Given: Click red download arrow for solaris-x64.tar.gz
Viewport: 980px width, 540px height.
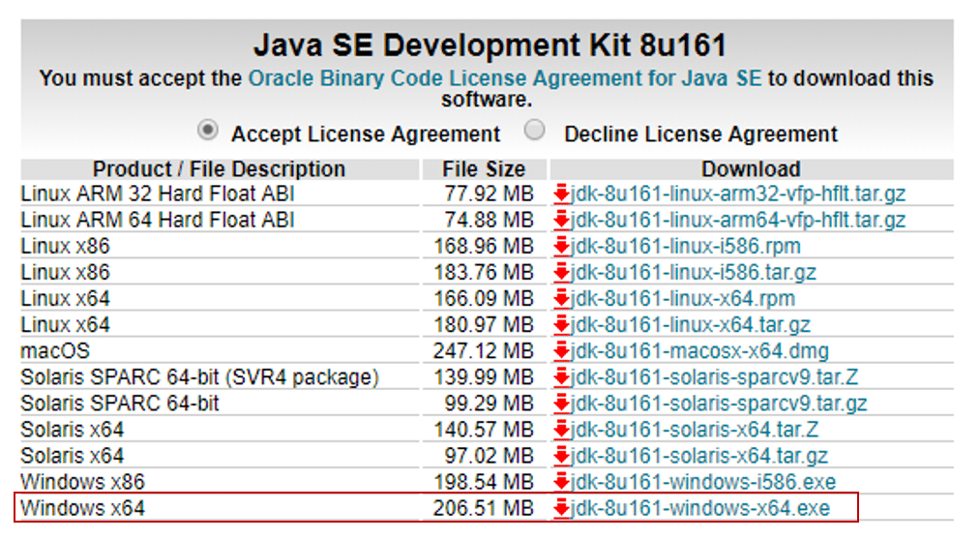Looking at the screenshot, I should click(561, 456).
